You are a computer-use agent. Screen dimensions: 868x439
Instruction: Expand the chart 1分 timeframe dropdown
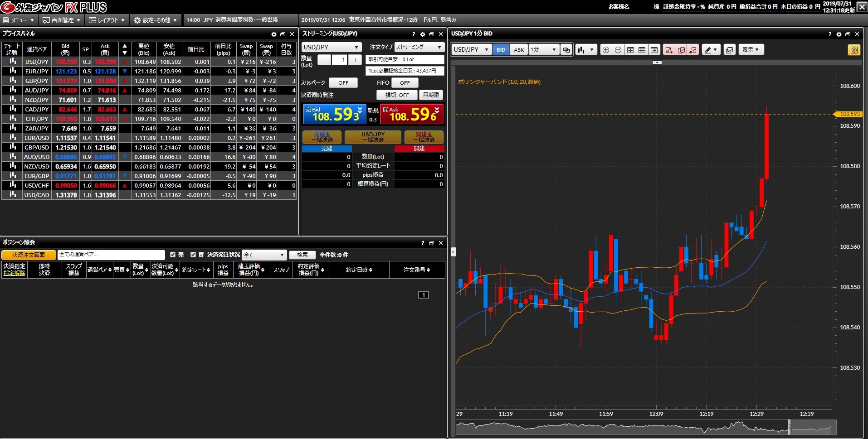pos(543,50)
